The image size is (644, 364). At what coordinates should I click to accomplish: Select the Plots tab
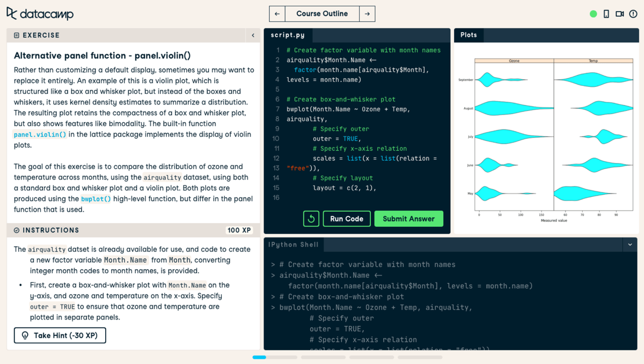(468, 34)
